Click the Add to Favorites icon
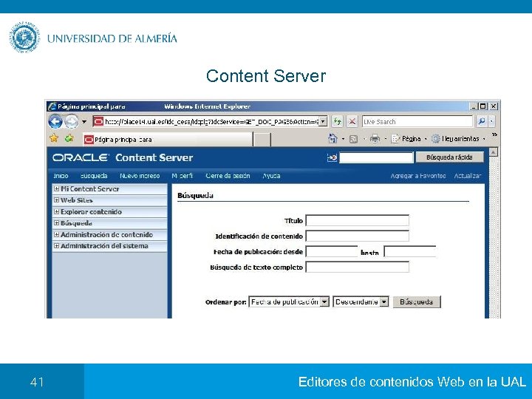 pos(69,138)
